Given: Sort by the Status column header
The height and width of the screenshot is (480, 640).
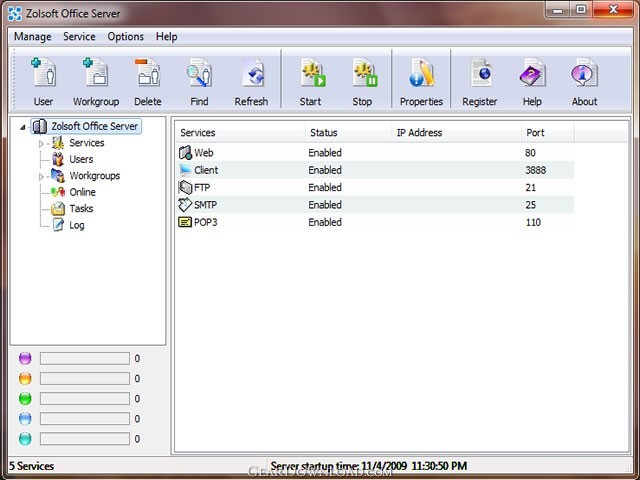Looking at the screenshot, I should [349, 133].
